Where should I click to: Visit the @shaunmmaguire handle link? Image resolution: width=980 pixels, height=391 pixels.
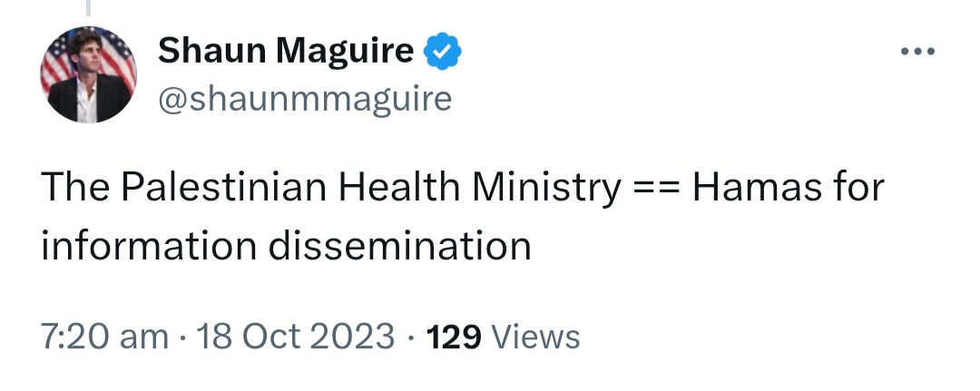tap(304, 99)
